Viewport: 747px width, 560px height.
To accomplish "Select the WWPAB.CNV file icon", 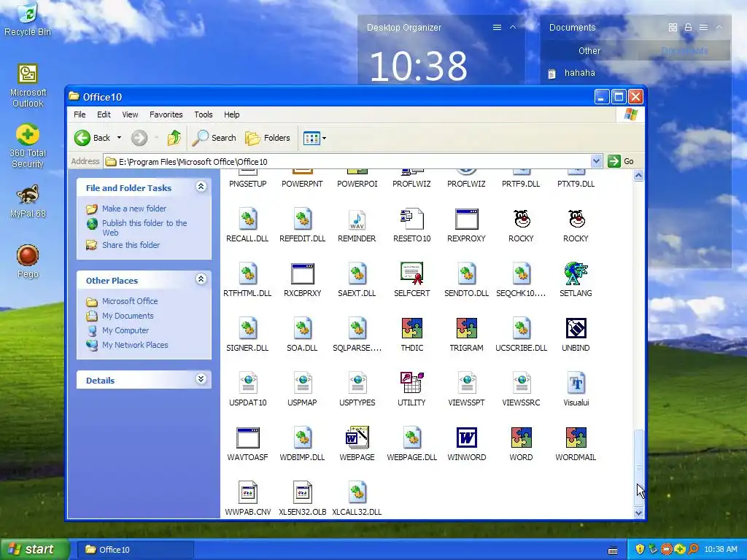I will pos(247,492).
